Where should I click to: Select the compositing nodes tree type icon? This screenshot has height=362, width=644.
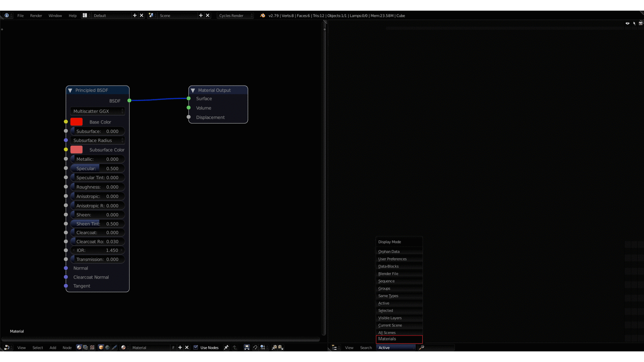tap(86, 348)
